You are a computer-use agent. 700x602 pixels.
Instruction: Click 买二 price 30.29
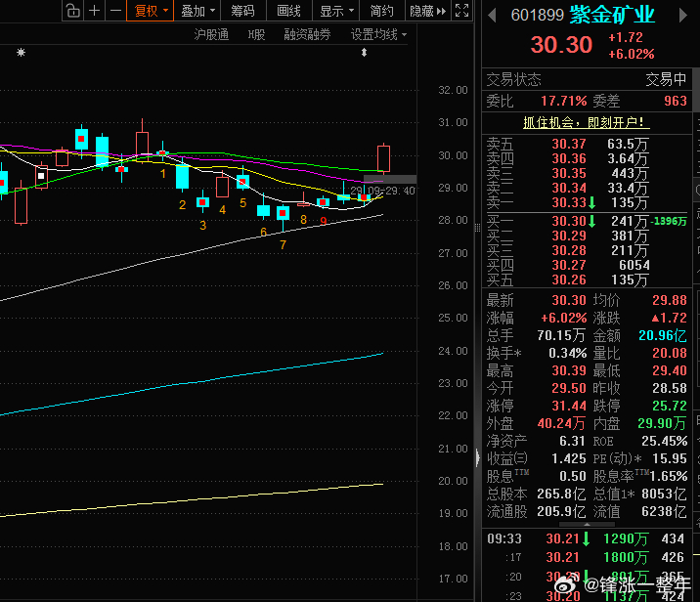click(x=569, y=236)
